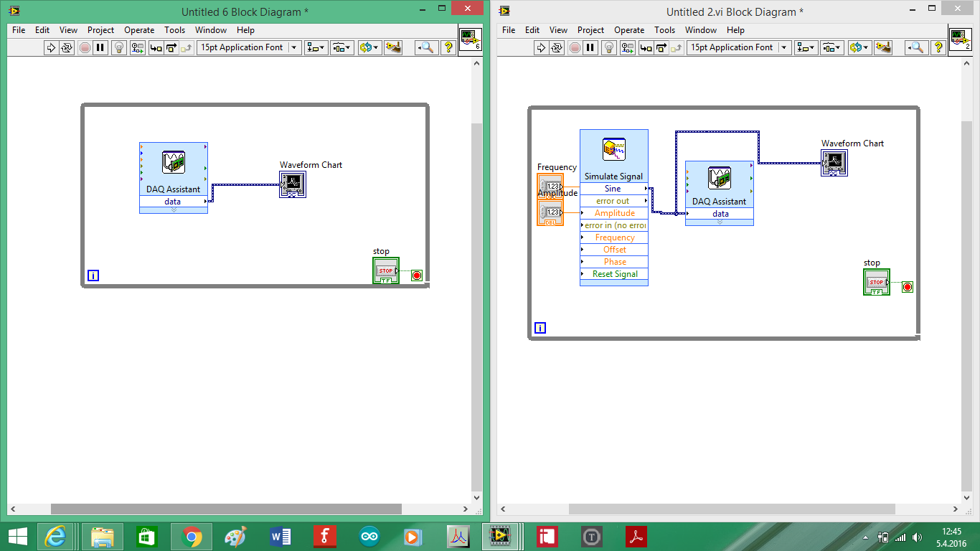Click Step Into in Untitled 6 toolbar
The width and height of the screenshot is (980, 551).
pyautogui.click(x=155, y=47)
